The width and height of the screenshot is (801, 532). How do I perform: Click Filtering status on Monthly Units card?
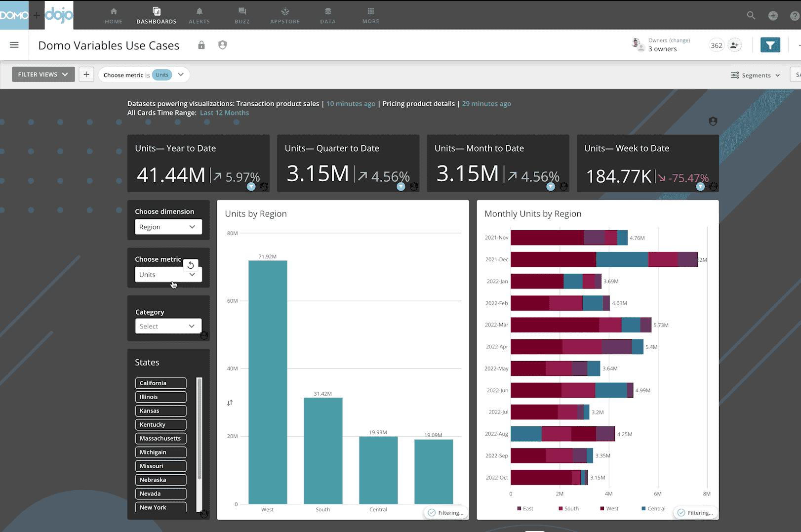point(695,513)
